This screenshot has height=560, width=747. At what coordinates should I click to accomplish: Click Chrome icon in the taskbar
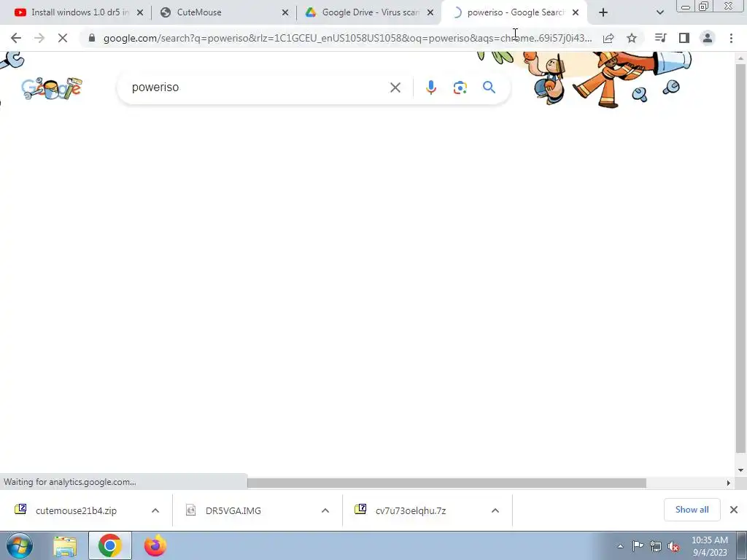click(x=110, y=545)
